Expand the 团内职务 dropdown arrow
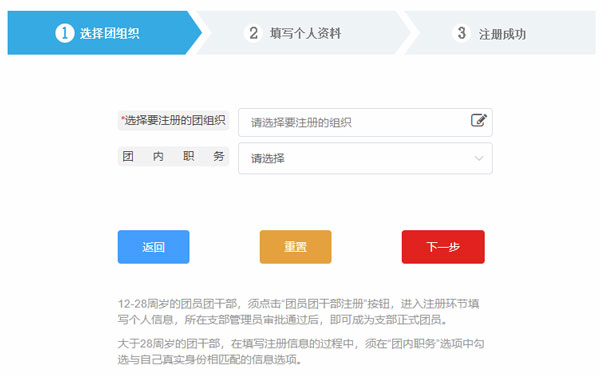This screenshot has height=375, width=600. coord(479,158)
